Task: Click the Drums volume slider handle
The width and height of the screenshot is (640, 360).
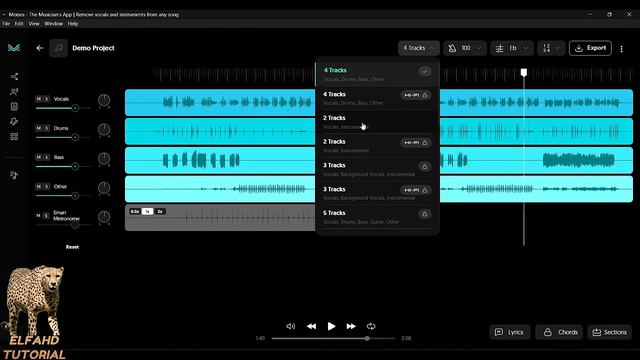Action: (75, 138)
